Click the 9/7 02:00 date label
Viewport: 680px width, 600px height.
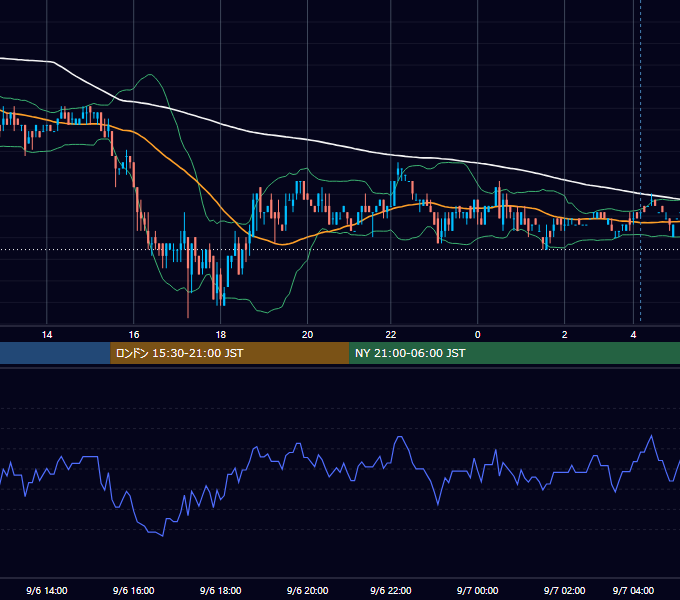coord(565,590)
